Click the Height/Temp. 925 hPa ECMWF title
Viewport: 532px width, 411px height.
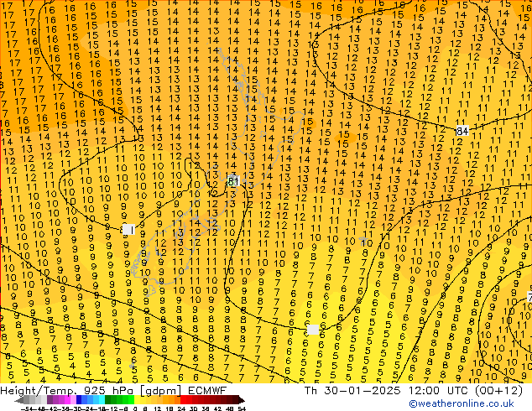tap(113, 391)
